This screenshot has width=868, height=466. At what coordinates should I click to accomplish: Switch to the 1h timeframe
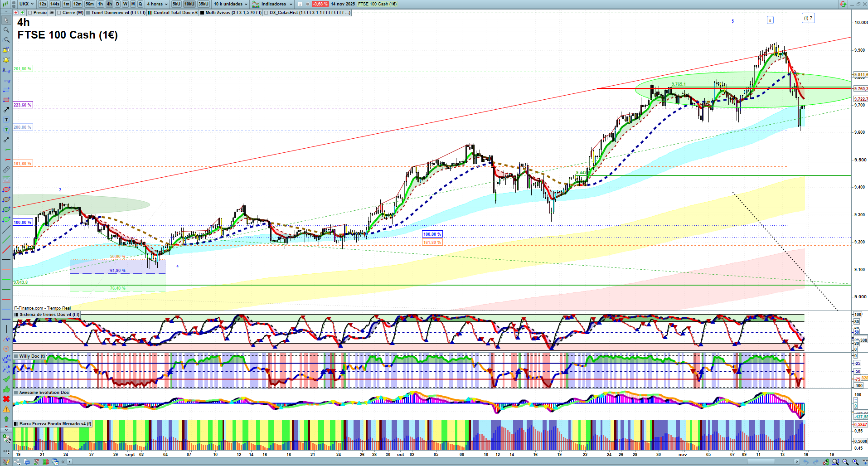tap(100, 4)
